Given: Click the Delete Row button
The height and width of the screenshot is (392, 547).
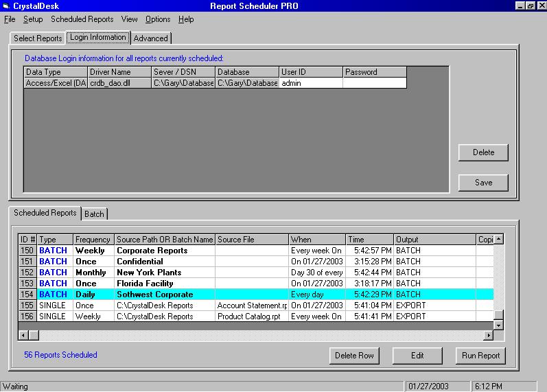Looking at the screenshot, I should (x=354, y=356).
